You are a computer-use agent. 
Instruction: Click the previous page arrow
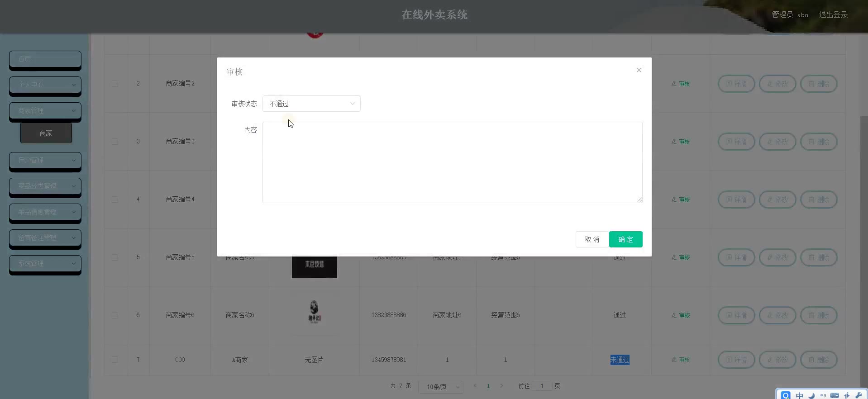click(475, 386)
